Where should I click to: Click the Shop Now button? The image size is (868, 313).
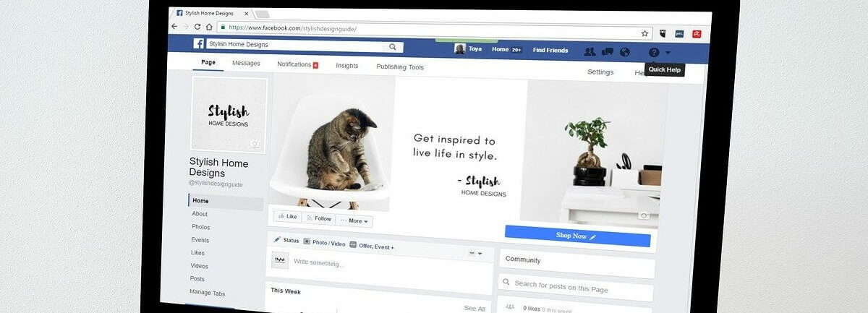click(x=577, y=236)
